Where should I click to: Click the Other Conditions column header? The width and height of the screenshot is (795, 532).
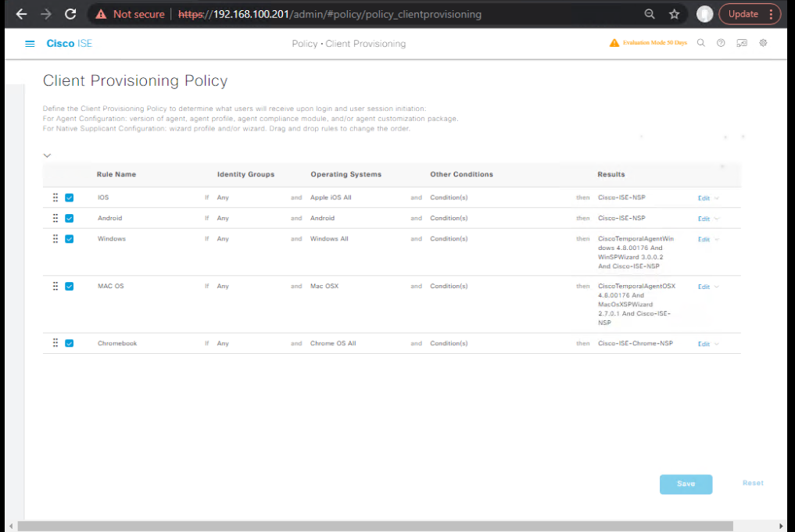pos(462,174)
